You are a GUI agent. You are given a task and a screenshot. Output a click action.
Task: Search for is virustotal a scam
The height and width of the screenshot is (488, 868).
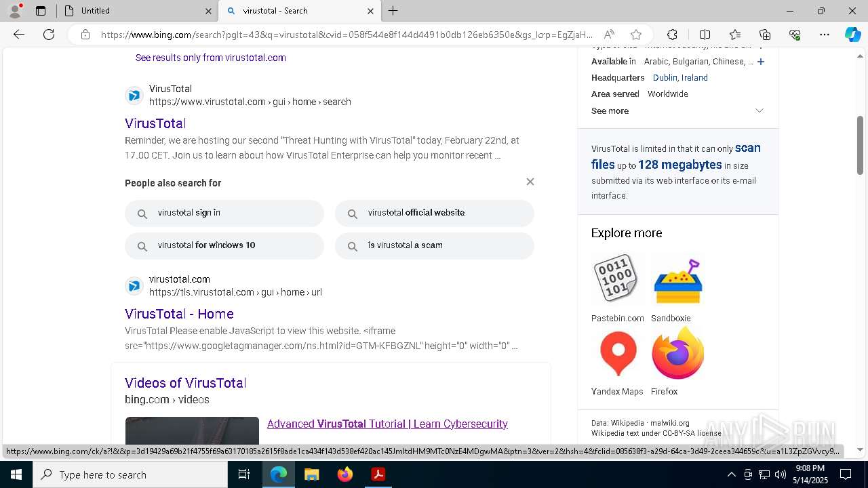coord(435,245)
